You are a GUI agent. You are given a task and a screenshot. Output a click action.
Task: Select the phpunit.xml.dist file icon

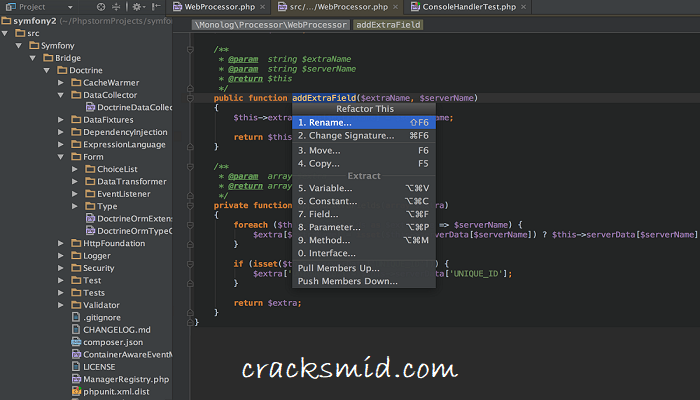pyautogui.click(x=76, y=392)
